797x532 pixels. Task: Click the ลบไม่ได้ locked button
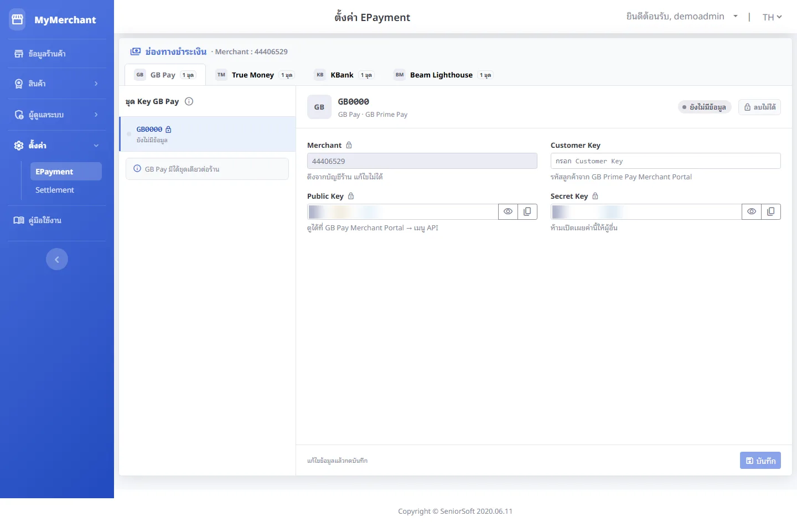pyautogui.click(x=759, y=107)
